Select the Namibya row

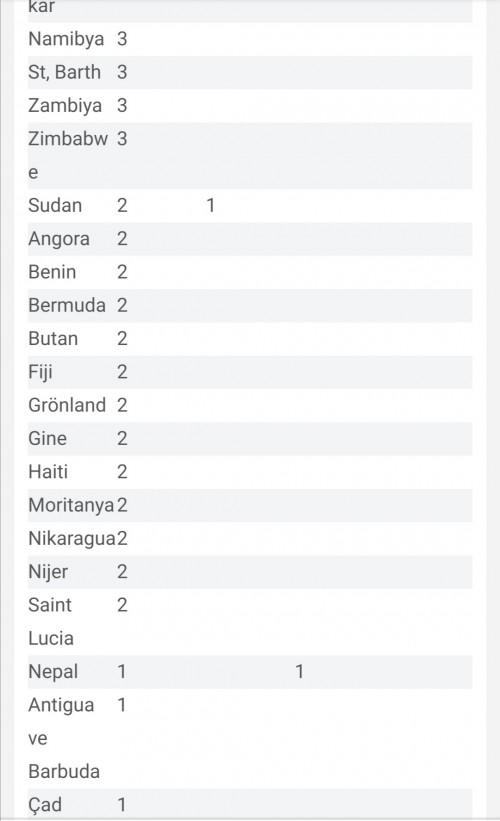[x=250, y=39]
